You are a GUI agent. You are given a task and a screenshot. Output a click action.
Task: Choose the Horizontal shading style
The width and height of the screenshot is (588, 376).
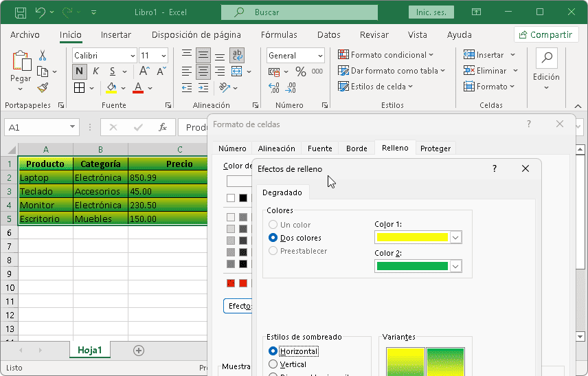pos(273,351)
